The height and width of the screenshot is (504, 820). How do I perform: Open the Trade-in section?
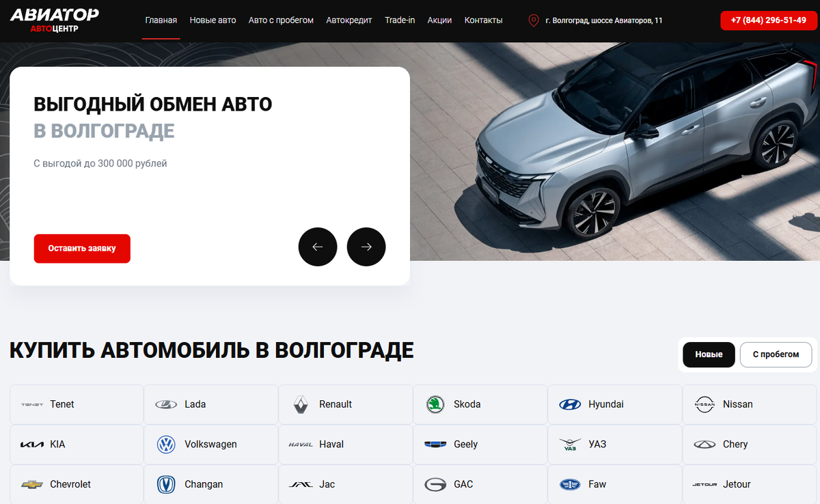point(400,20)
